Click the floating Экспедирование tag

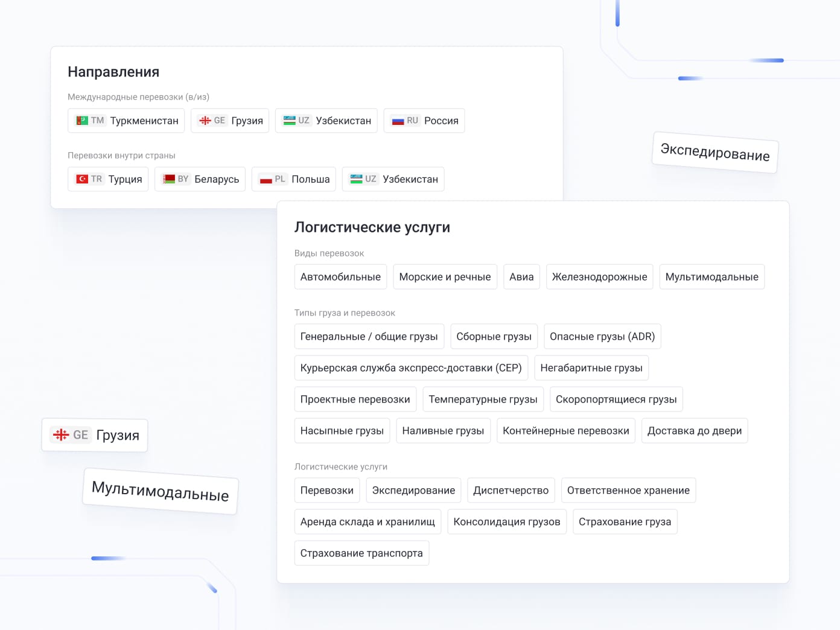click(x=715, y=152)
